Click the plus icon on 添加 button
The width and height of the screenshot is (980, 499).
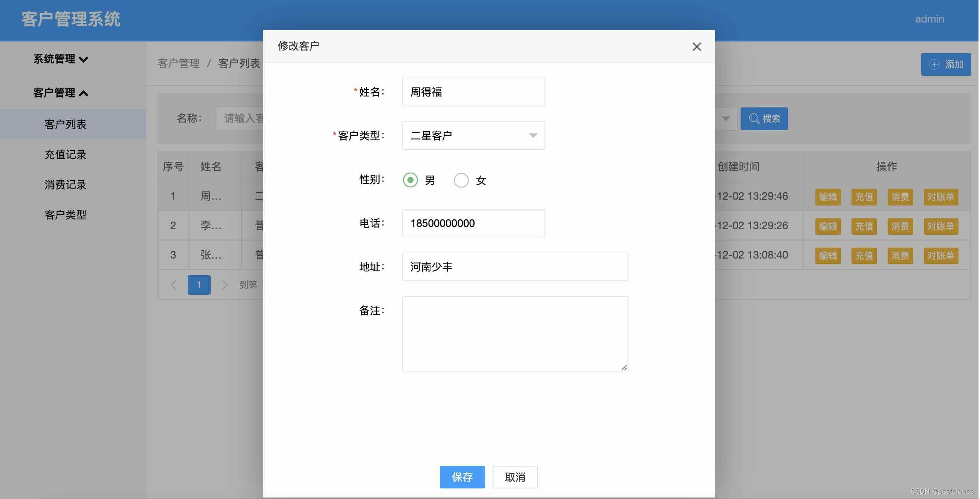click(x=936, y=65)
